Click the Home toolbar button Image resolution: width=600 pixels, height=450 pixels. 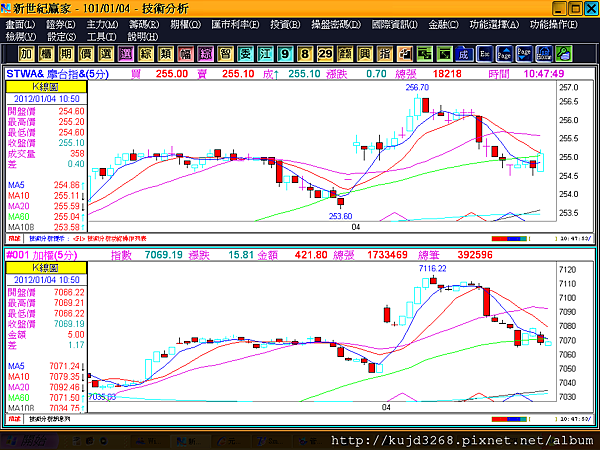(544, 54)
